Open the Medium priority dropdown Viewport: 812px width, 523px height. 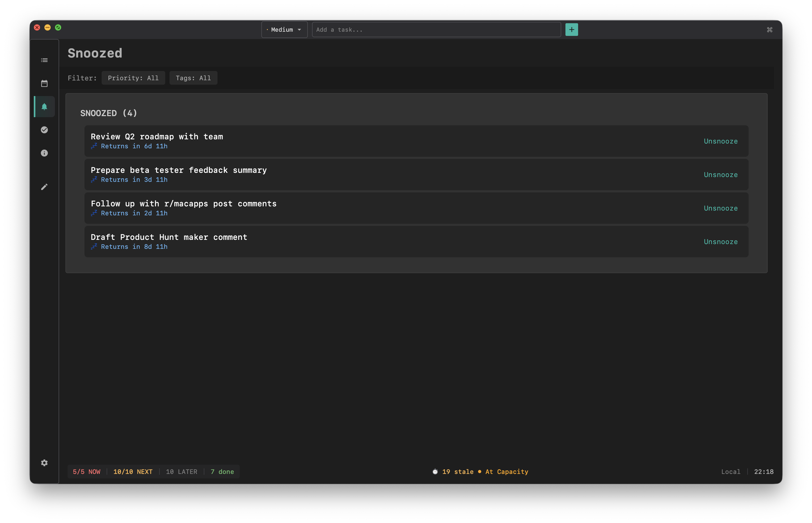click(284, 30)
